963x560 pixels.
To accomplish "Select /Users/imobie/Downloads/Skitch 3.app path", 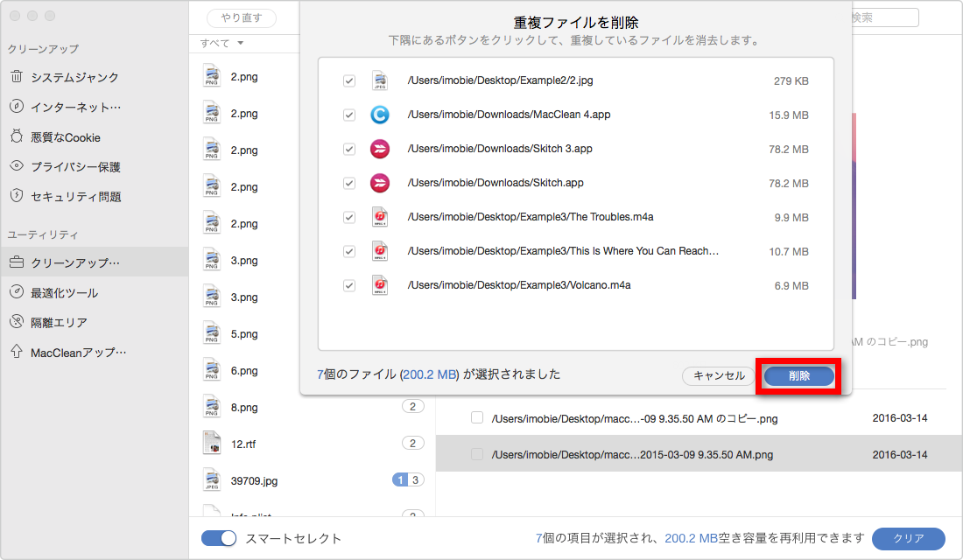I will [x=500, y=149].
